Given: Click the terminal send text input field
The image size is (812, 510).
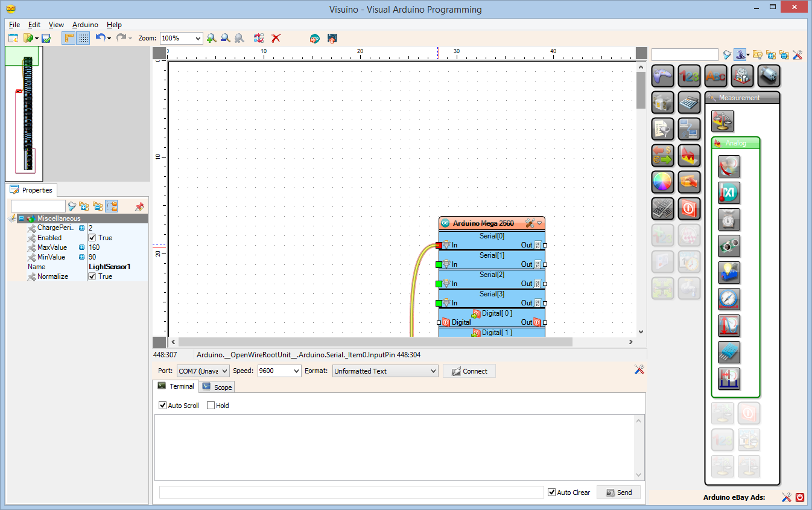Looking at the screenshot, I should click(351, 492).
